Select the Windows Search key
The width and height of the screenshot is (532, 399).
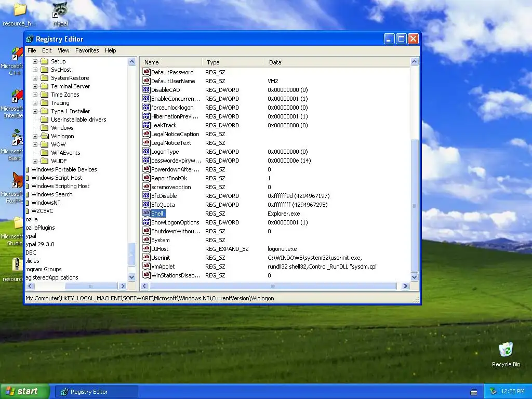(52, 194)
